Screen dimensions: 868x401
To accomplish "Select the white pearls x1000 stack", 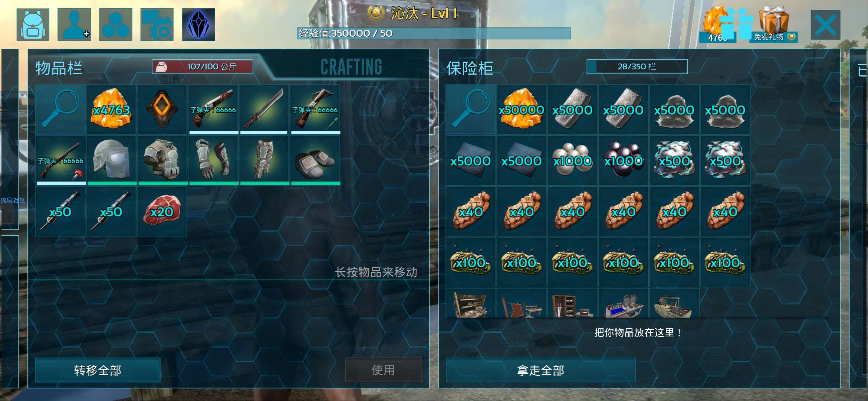I will tap(572, 160).
